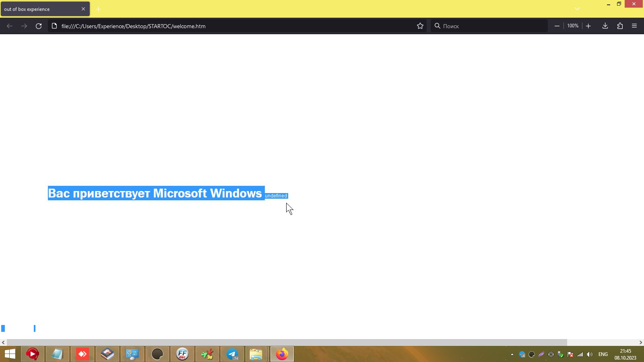644x362 pixels.
Task: Open the red headset play app in taskbar
Action: 33,354
